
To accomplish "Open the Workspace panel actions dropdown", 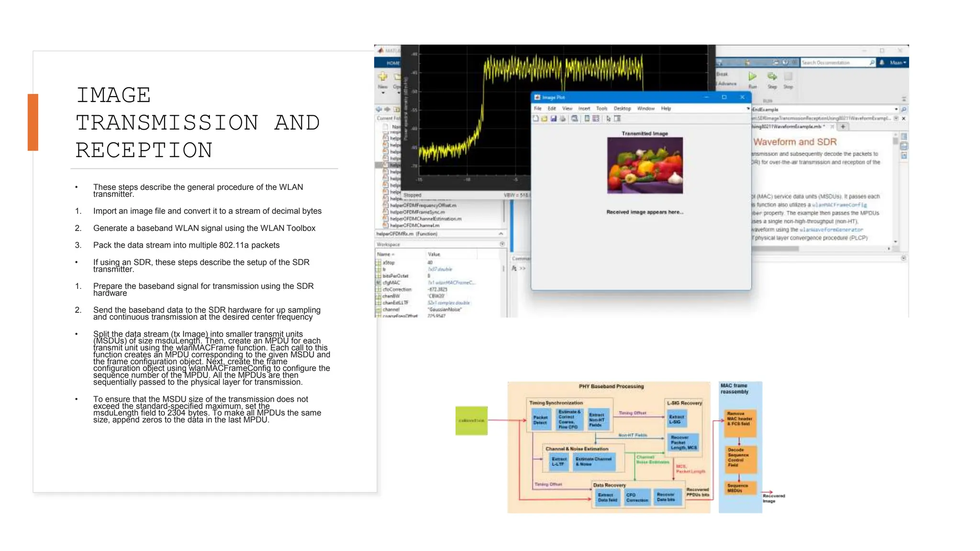I will 502,244.
